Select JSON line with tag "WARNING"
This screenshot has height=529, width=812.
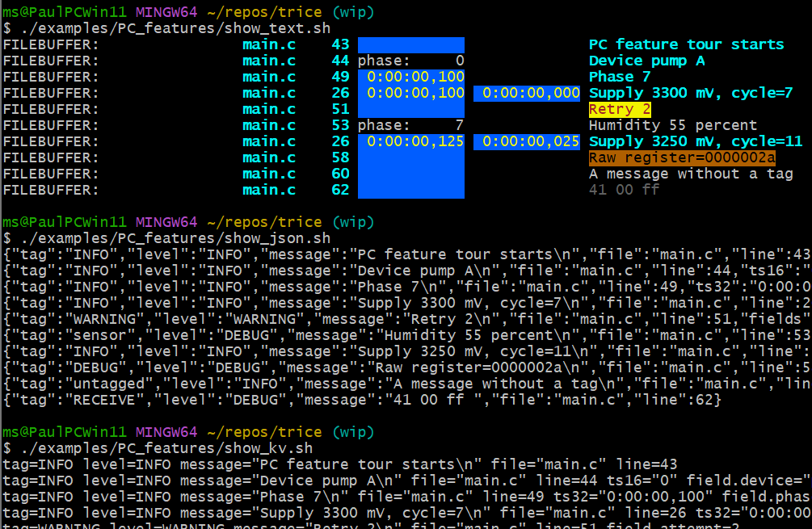406,319
